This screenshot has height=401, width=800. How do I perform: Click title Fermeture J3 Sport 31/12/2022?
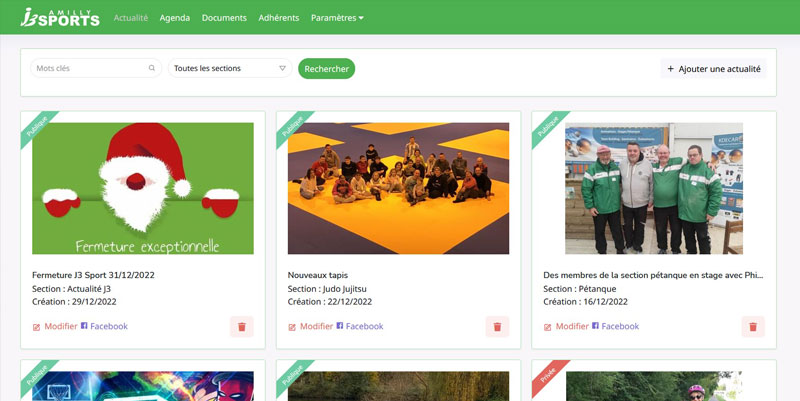point(93,275)
